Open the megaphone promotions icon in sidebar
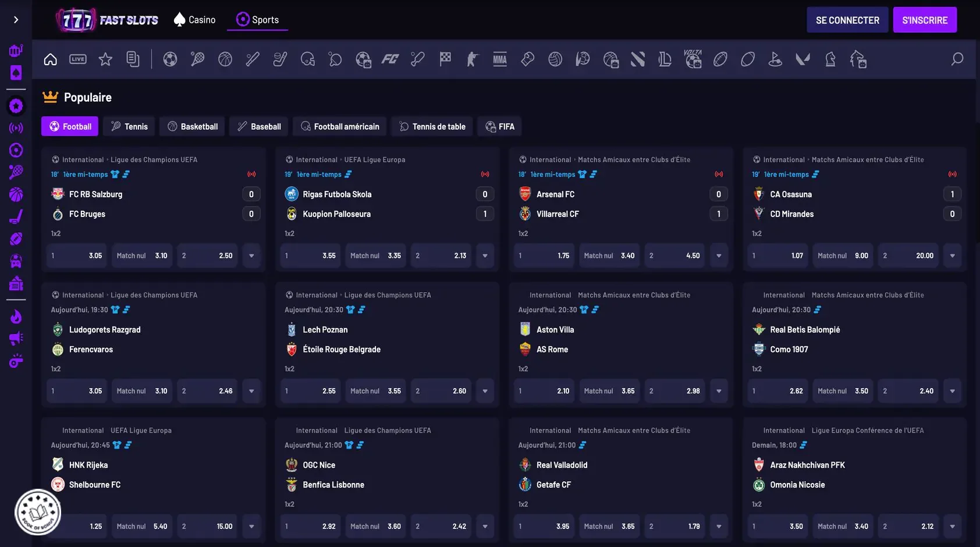980x547 pixels. [x=16, y=339]
